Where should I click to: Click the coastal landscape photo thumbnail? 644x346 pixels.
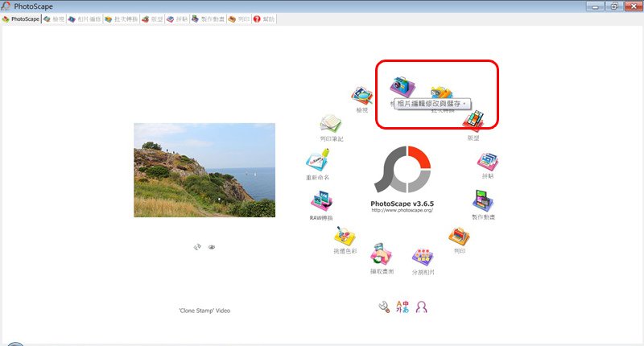coord(204,170)
